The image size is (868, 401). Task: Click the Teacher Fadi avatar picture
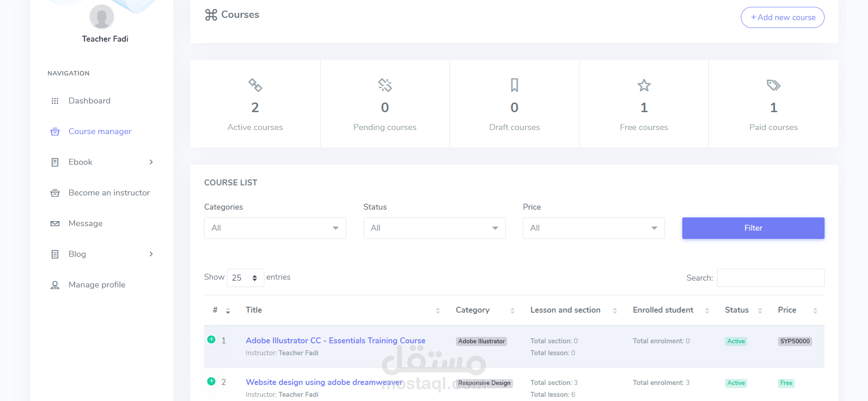(102, 17)
